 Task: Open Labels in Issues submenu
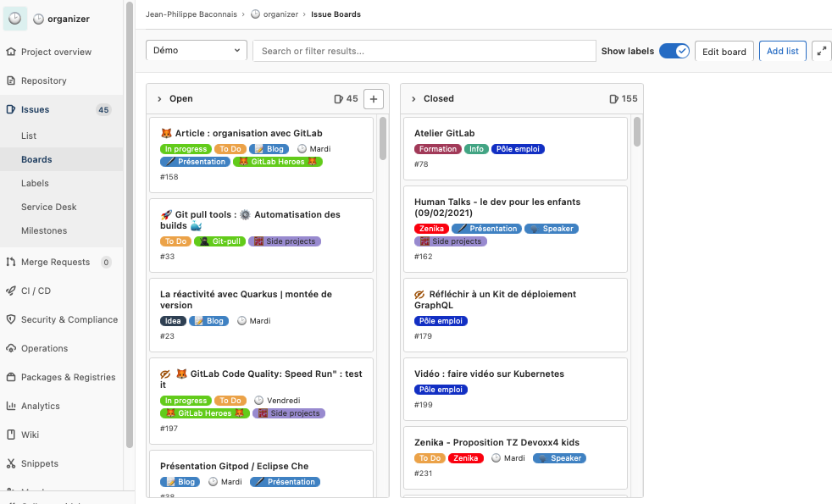click(35, 183)
